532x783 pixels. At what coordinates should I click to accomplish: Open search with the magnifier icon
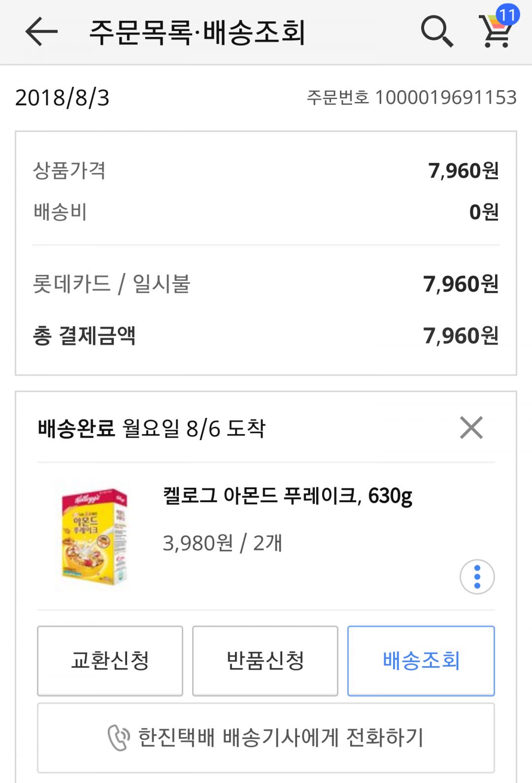click(436, 32)
